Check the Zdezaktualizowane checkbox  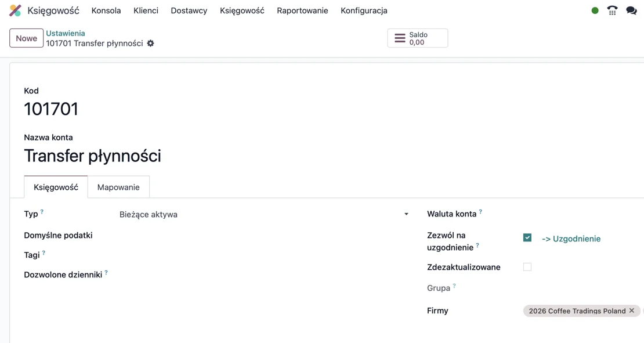(527, 267)
